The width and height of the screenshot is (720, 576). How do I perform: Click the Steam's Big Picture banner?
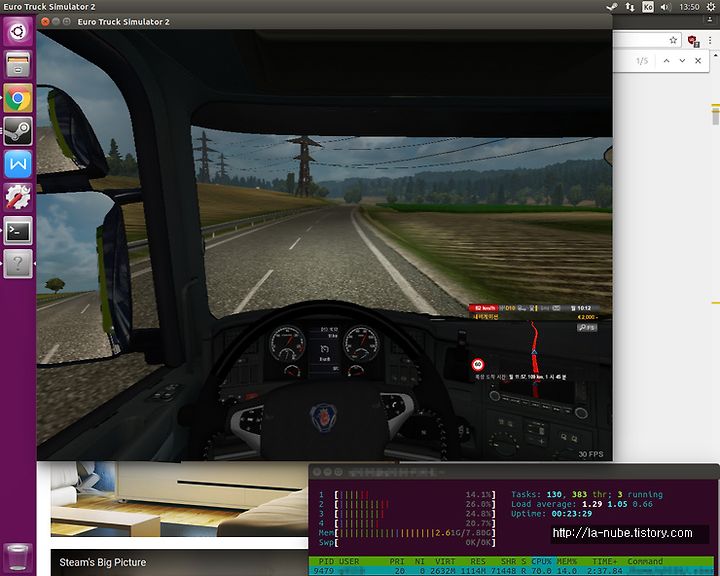[180, 563]
